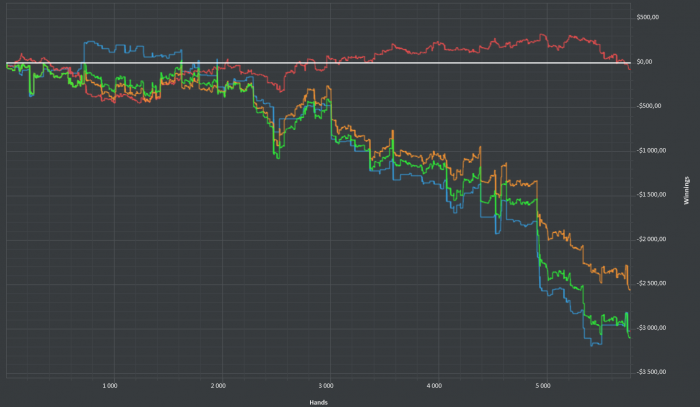Click the orange line's final point at chart's right end

629,290
